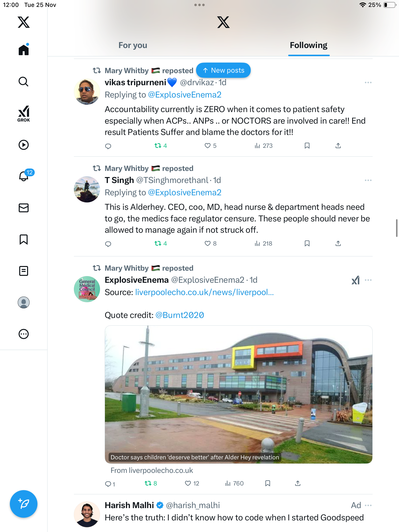The image size is (399, 532).
Task: Bookmark the ExplosiveEnema post
Action: (268, 483)
